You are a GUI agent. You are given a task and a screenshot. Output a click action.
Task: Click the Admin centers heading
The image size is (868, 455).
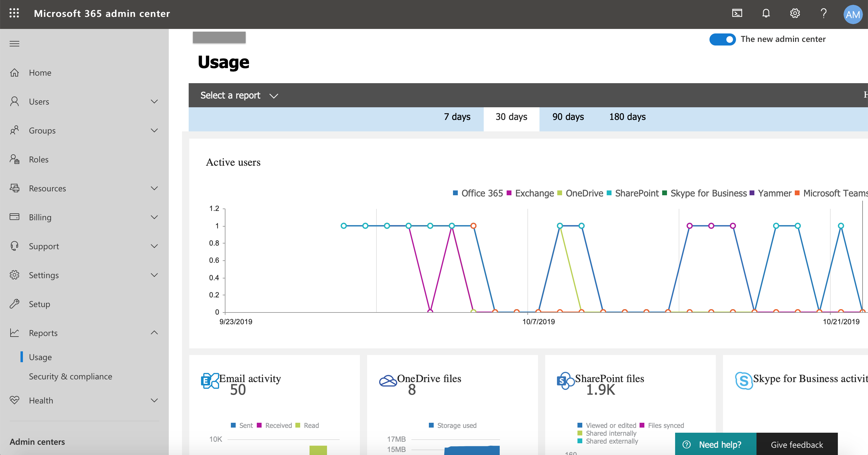point(37,442)
